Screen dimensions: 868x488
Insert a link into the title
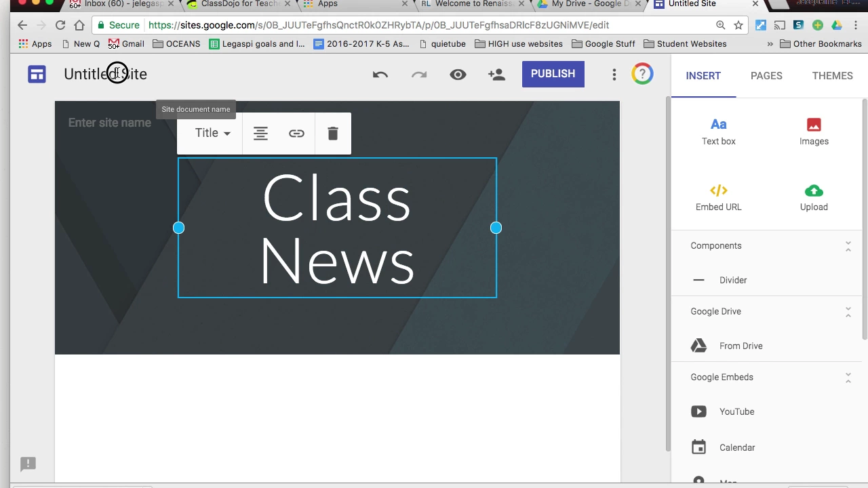tap(296, 134)
